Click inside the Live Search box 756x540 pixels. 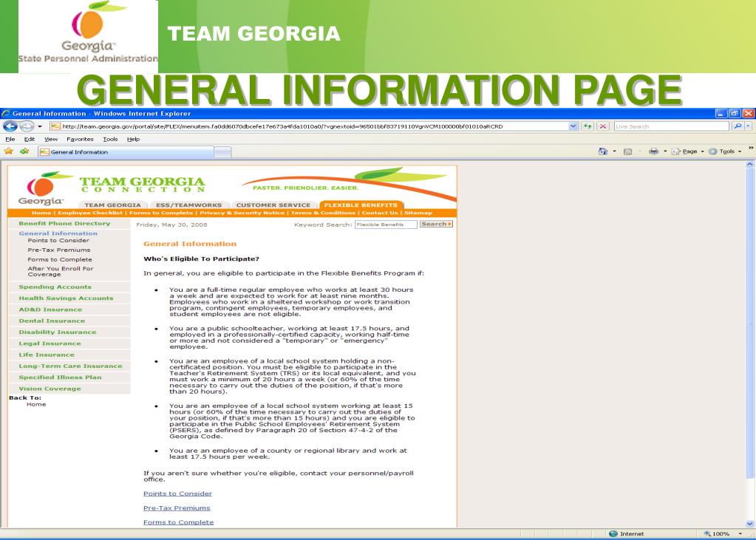tap(671, 126)
